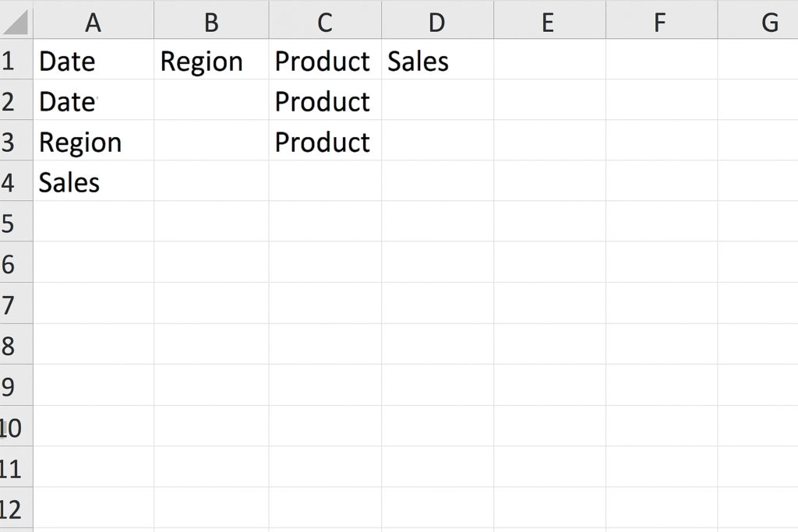Click cell B1 containing Region
This screenshot has width=798, height=532.
tap(211, 59)
